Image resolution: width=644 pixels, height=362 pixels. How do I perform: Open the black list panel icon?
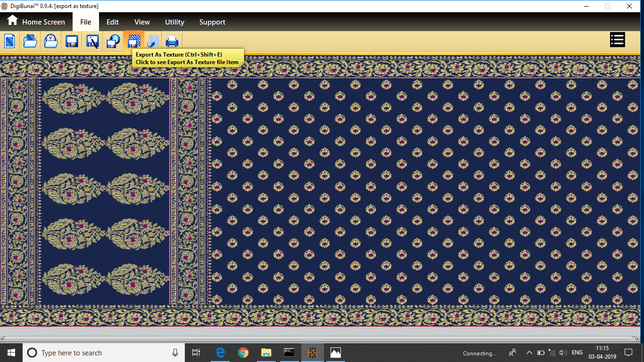point(617,40)
